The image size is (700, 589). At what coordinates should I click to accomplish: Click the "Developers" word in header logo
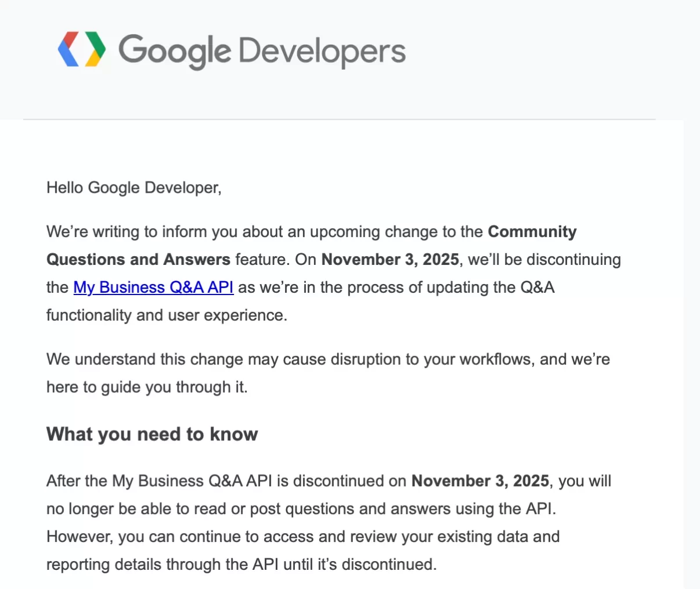pos(322,52)
